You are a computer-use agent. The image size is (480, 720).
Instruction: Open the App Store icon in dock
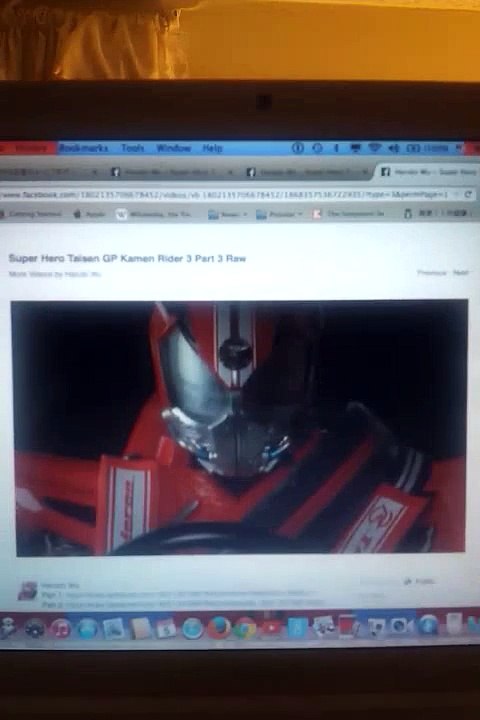[x=428, y=625]
